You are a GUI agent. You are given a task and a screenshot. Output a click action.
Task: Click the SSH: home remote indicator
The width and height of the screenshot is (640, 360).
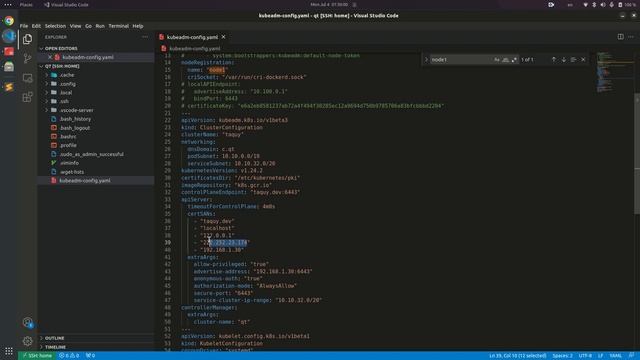point(37,356)
